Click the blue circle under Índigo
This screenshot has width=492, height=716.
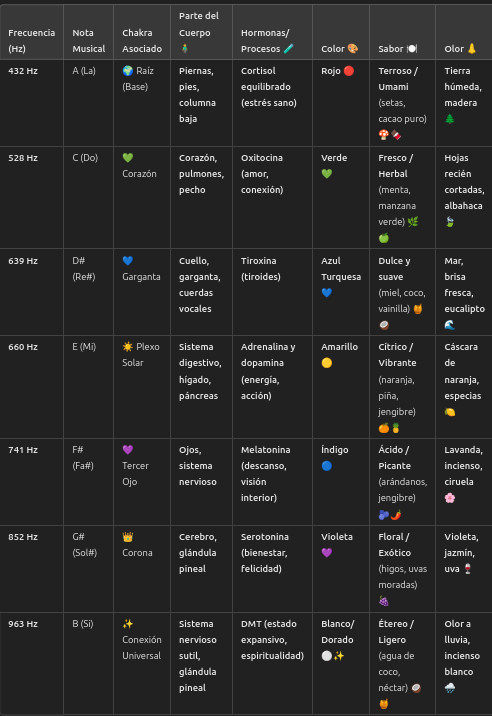327,466
